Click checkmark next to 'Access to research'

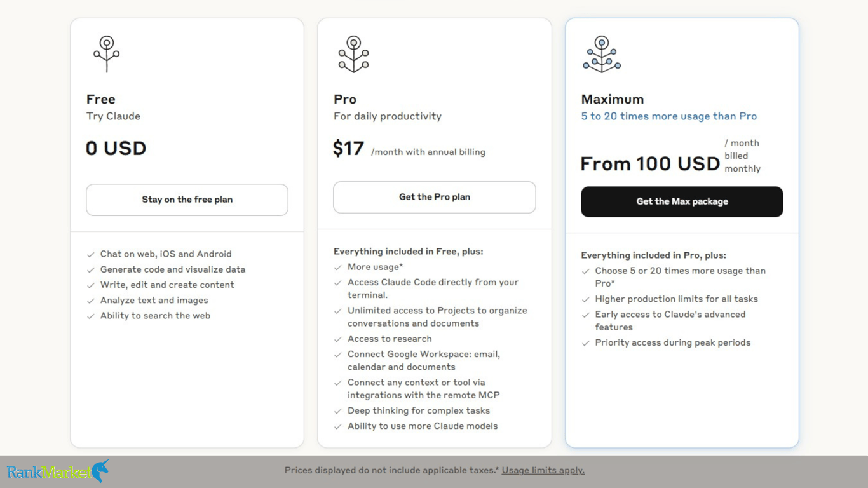pos(338,339)
